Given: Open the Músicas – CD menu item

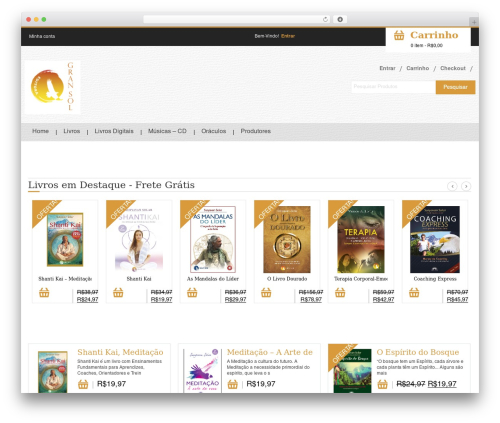Looking at the screenshot, I should coord(167,131).
